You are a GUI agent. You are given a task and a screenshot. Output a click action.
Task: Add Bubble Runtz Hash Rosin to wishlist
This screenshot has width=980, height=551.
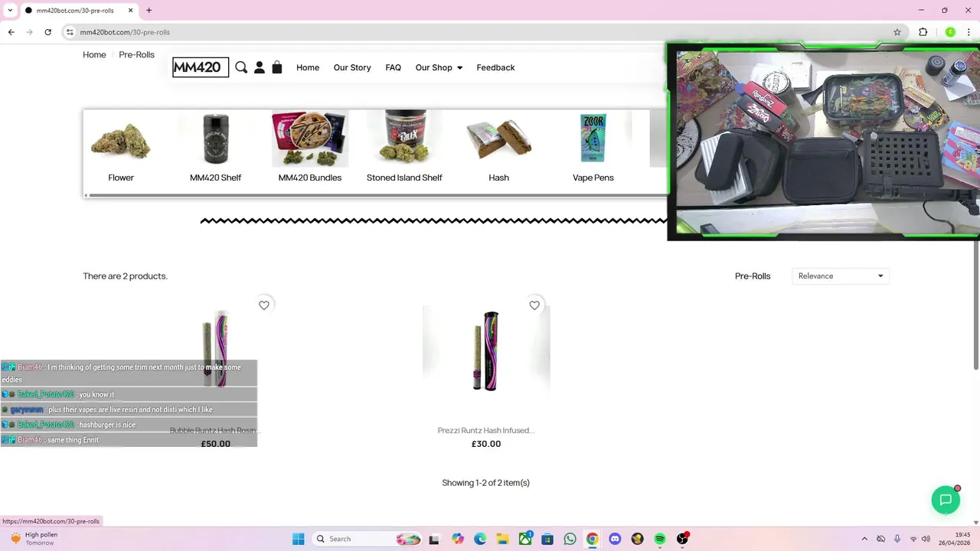264,305
